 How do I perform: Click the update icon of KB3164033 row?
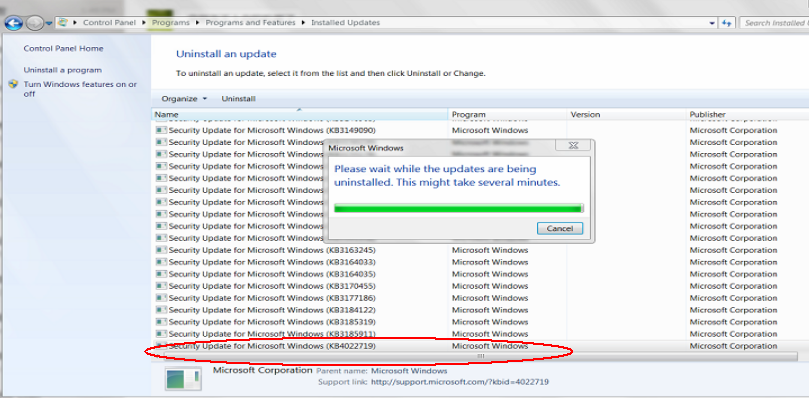(161, 262)
